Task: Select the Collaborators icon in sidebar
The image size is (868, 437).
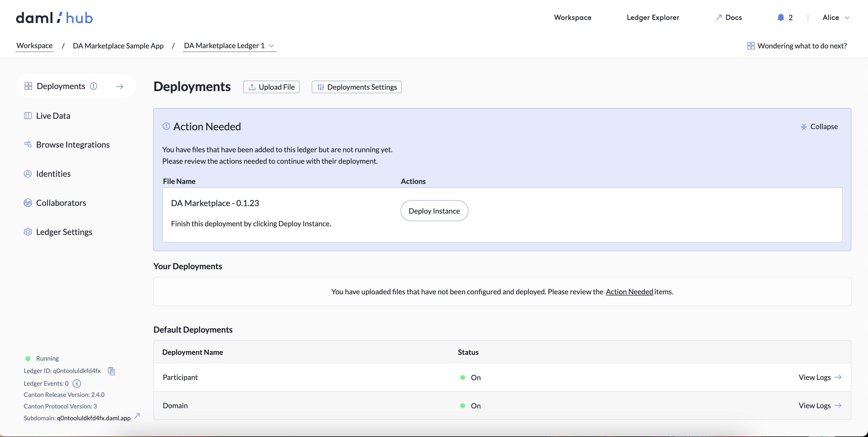Action: tap(28, 202)
